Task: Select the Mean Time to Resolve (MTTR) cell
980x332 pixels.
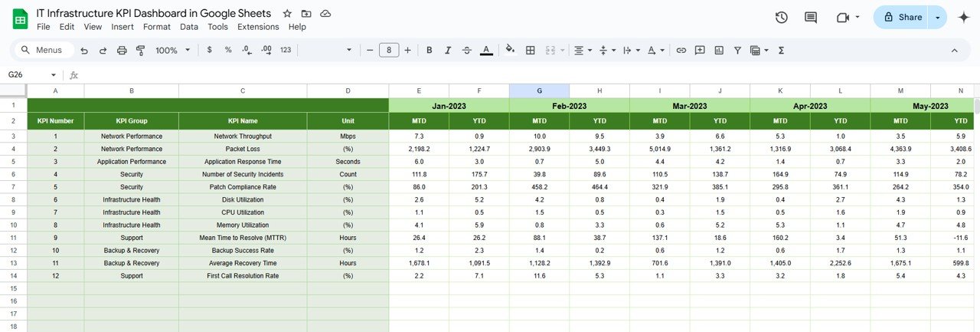Action: point(243,238)
